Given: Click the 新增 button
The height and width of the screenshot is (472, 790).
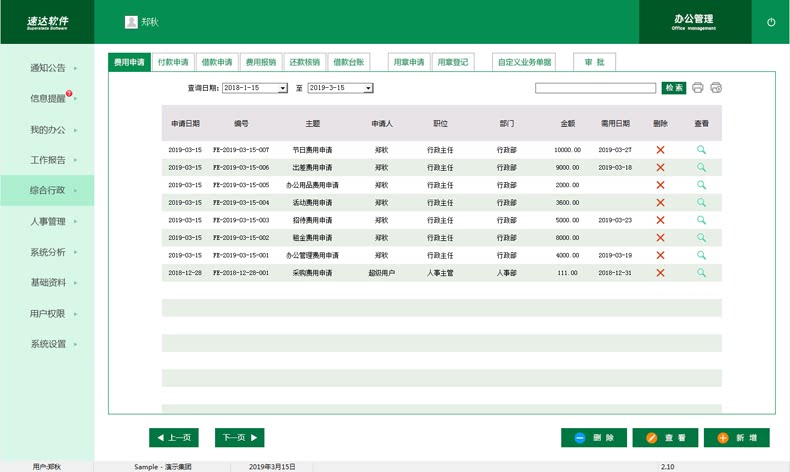Looking at the screenshot, I should coord(737,438).
